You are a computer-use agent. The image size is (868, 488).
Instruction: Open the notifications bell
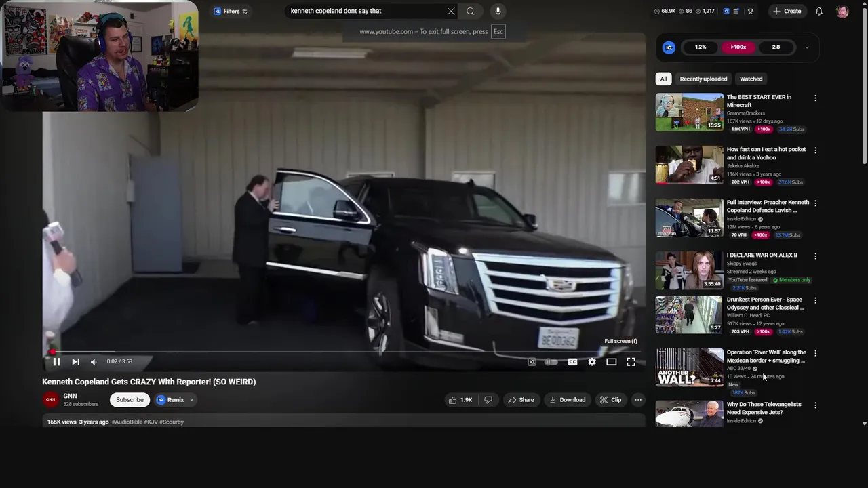(x=819, y=11)
